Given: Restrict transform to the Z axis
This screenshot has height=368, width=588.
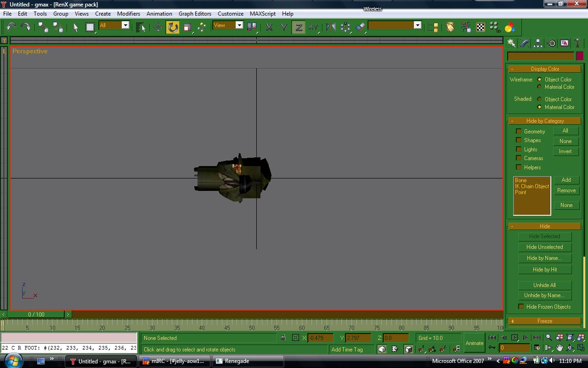Looking at the screenshot, I should (x=299, y=27).
